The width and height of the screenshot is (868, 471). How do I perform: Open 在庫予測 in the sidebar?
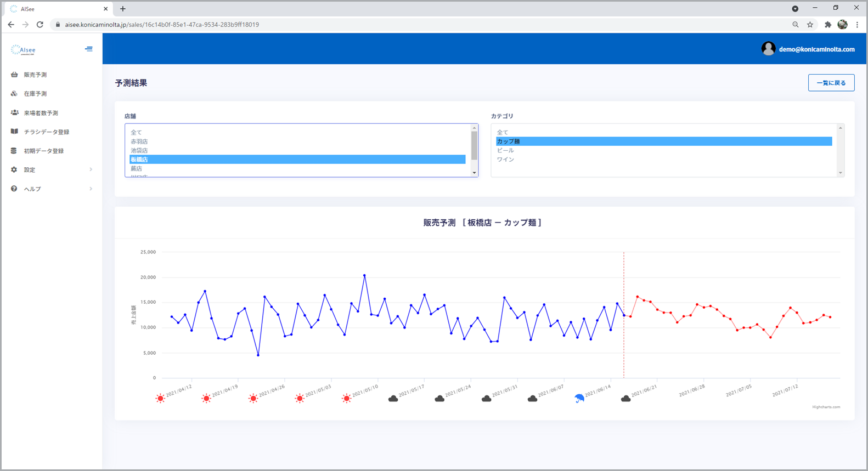(35, 94)
